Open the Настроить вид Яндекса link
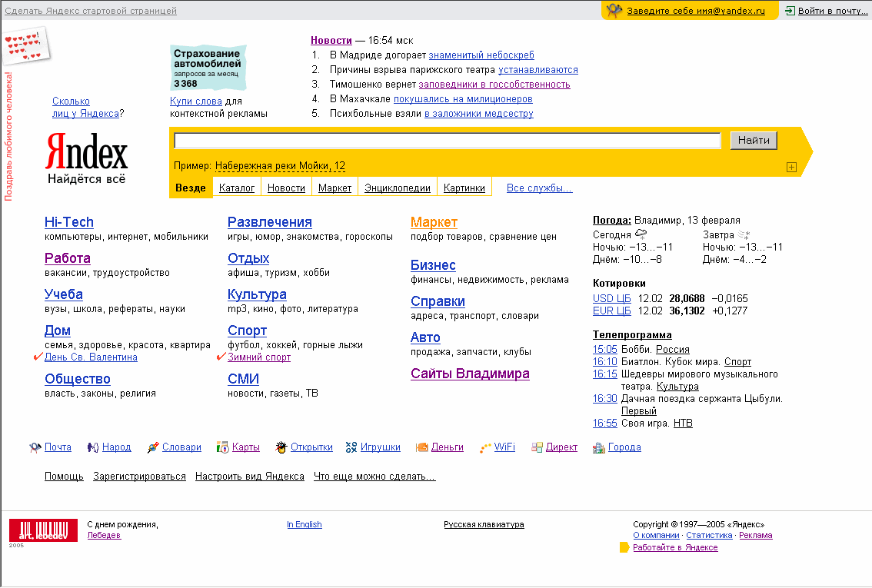Viewport: 872px width, 588px height. coord(250,477)
